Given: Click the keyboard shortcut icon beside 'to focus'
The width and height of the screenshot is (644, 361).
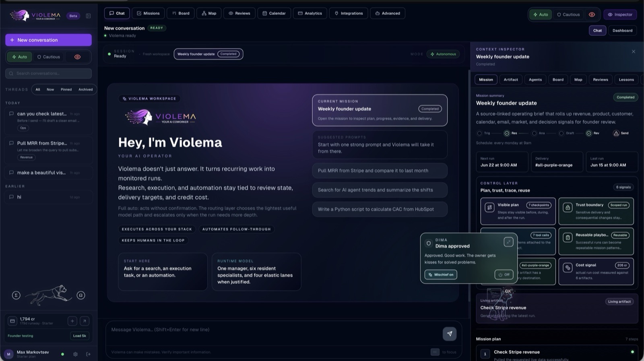Looking at the screenshot, I should point(435,352).
